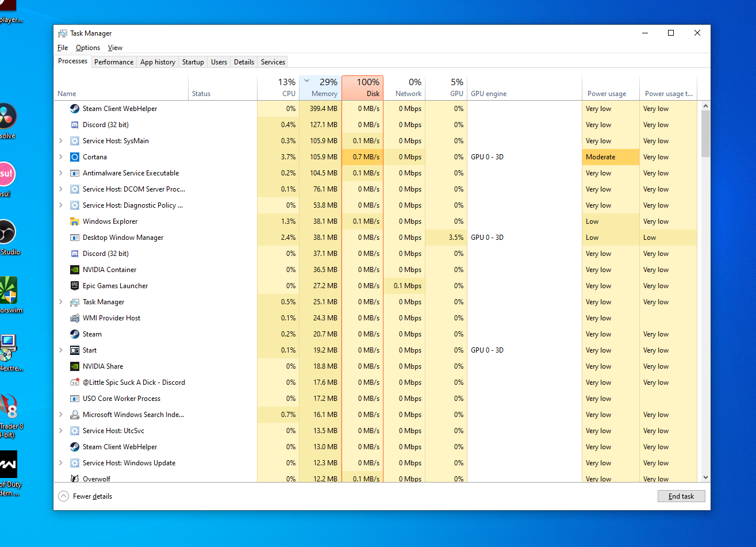The width and height of the screenshot is (756, 547).
Task: Click the End task button
Action: 681,496
